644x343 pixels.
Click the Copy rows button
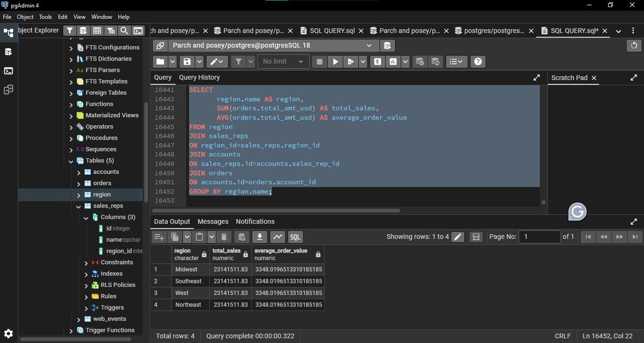(175, 236)
